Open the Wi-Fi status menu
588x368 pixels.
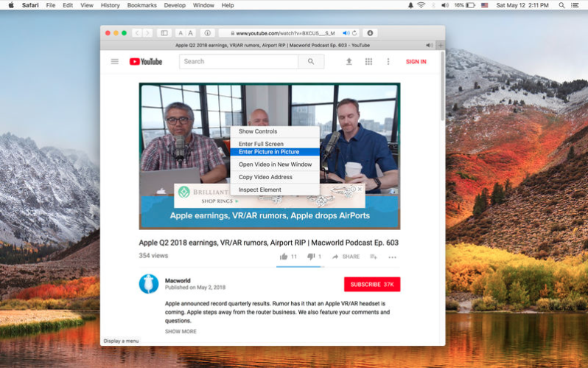pos(421,5)
